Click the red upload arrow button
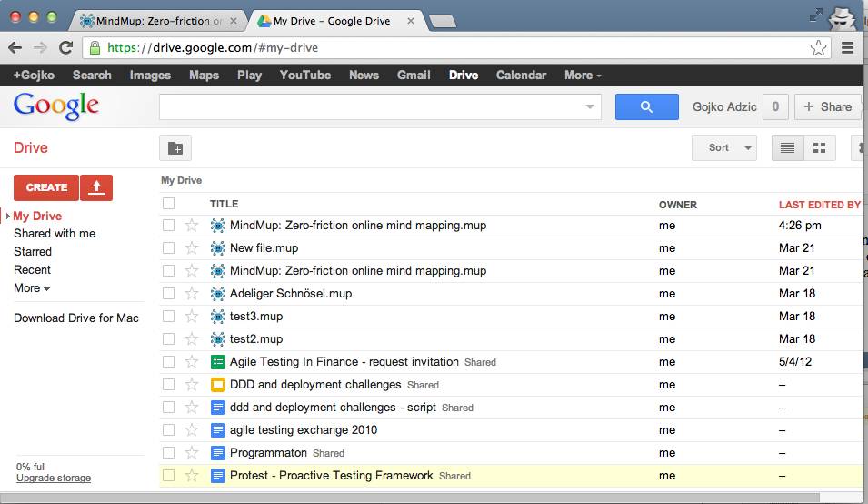Screen dimensions: 868x504 (x=96, y=187)
